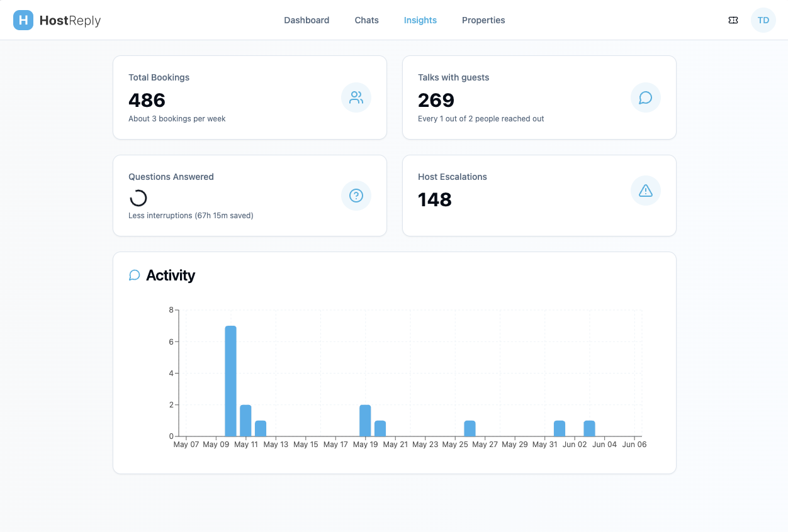Click the chat bubble icon in Talks with guests

tap(646, 97)
